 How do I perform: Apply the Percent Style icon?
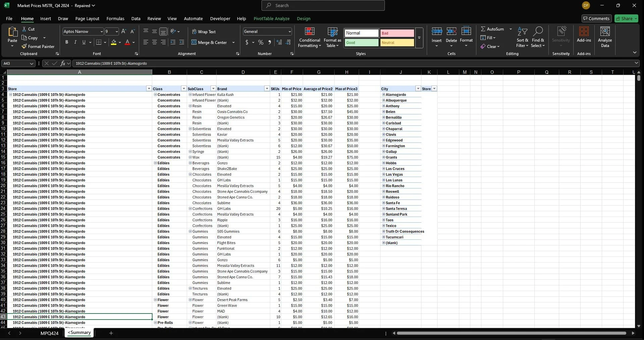(261, 42)
